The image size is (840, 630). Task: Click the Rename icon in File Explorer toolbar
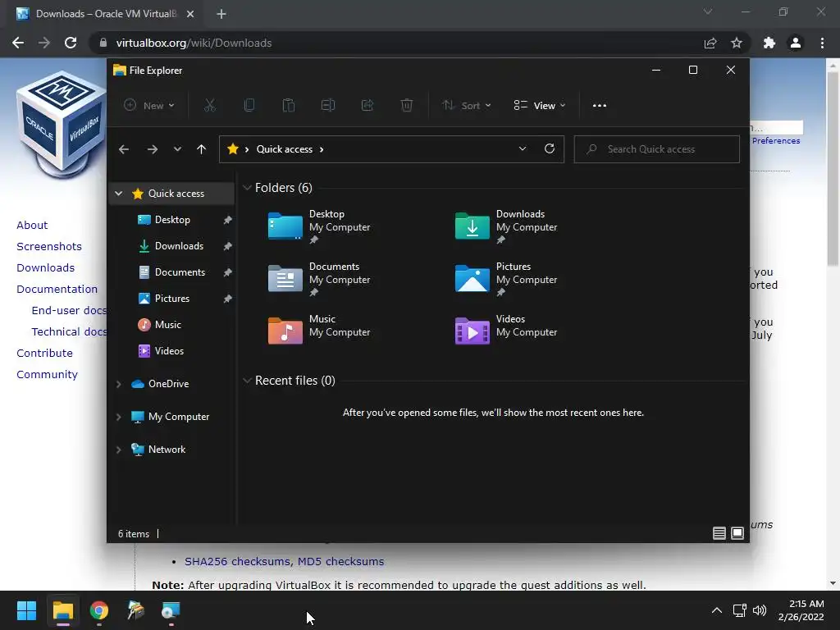(328, 106)
